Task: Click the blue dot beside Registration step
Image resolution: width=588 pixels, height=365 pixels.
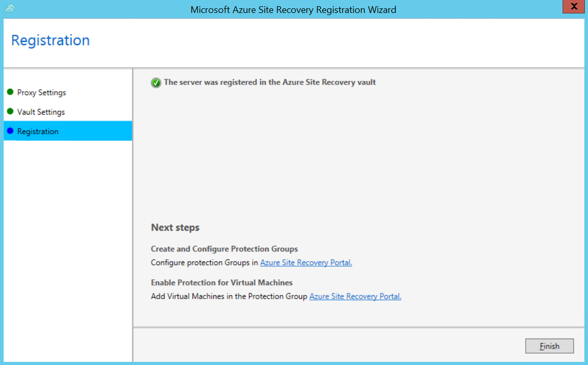Action: [10, 131]
